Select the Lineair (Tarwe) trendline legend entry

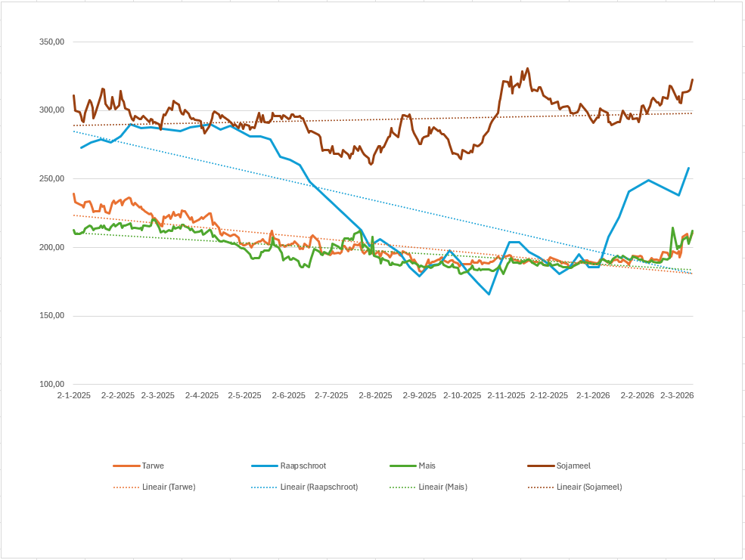[168, 487]
